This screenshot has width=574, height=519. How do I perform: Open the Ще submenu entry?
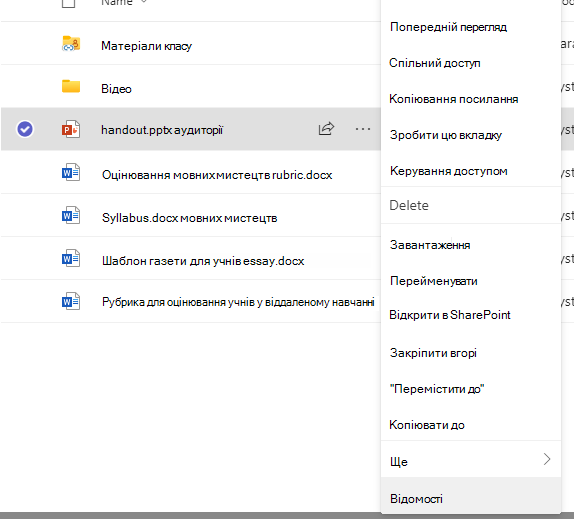pyautogui.click(x=471, y=459)
